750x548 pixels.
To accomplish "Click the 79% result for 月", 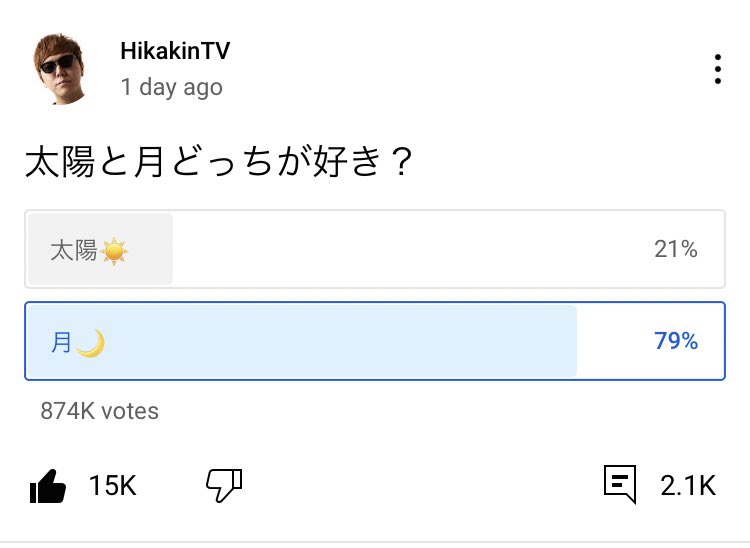I will [676, 341].
